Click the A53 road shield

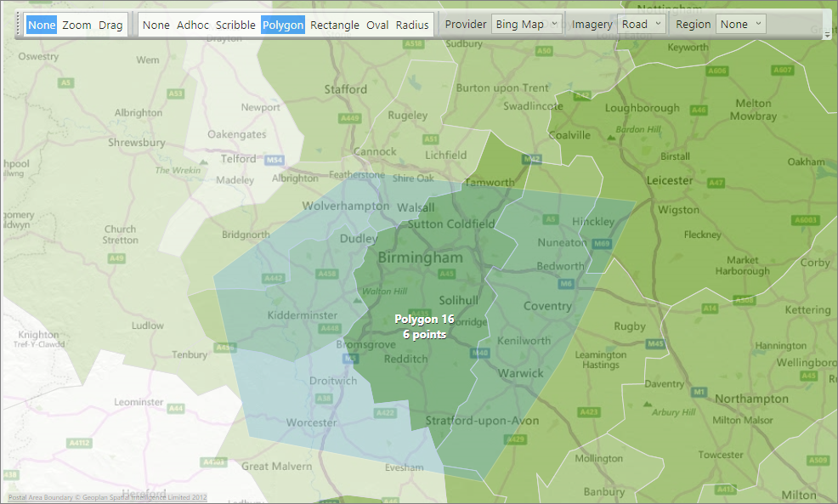point(175,93)
